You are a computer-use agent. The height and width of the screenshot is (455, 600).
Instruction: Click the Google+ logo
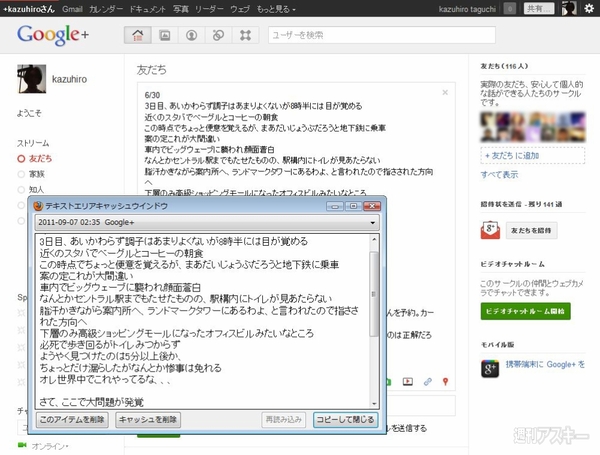pyautogui.click(x=53, y=35)
